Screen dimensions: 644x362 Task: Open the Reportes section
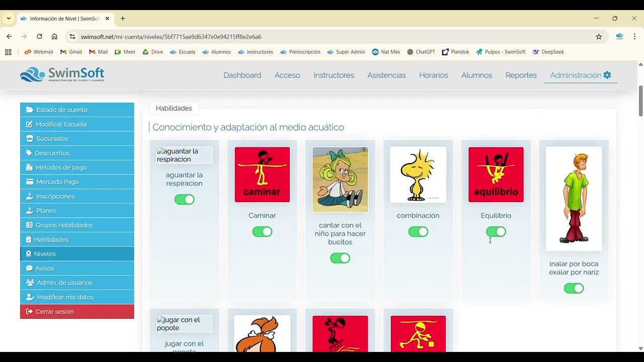tap(521, 75)
